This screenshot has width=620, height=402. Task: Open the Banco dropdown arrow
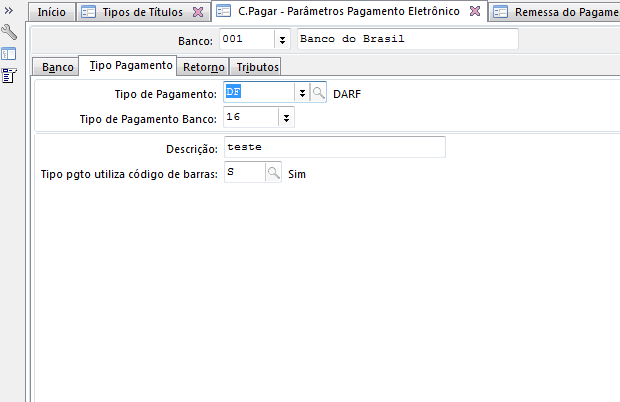click(x=282, y=40)
